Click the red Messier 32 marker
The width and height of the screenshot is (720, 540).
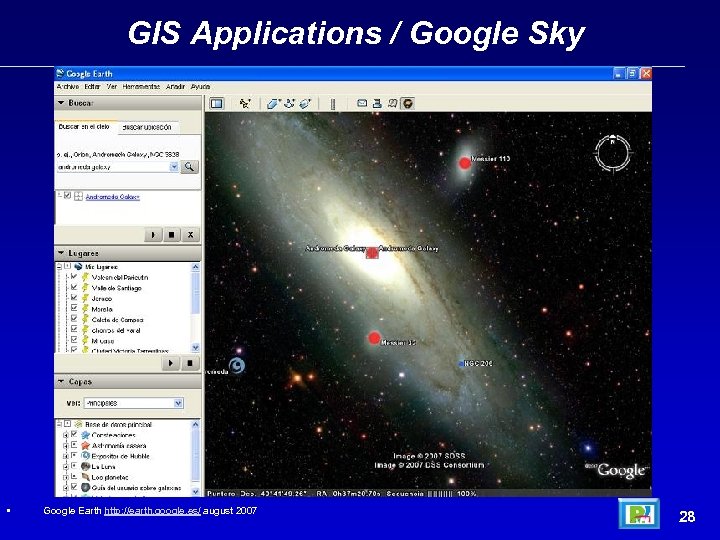point(374,338)
